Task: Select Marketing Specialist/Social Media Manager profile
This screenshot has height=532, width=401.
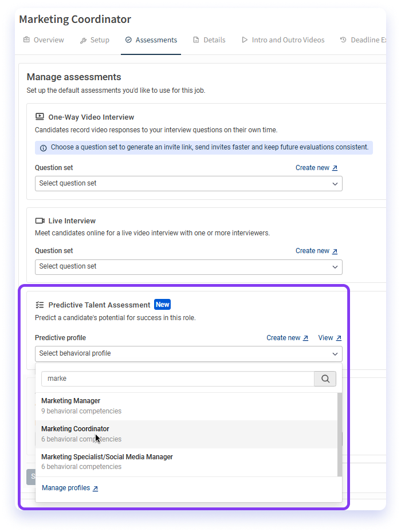Action: (186, 462)
